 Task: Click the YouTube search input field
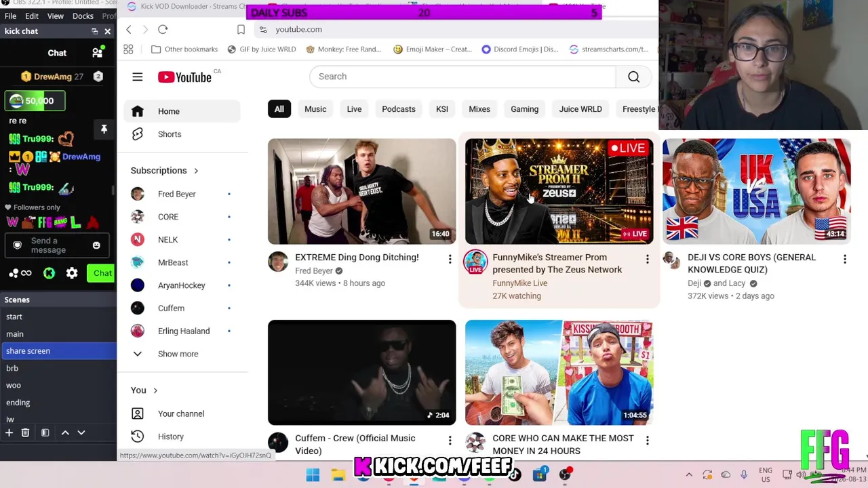tap(462, 77)
